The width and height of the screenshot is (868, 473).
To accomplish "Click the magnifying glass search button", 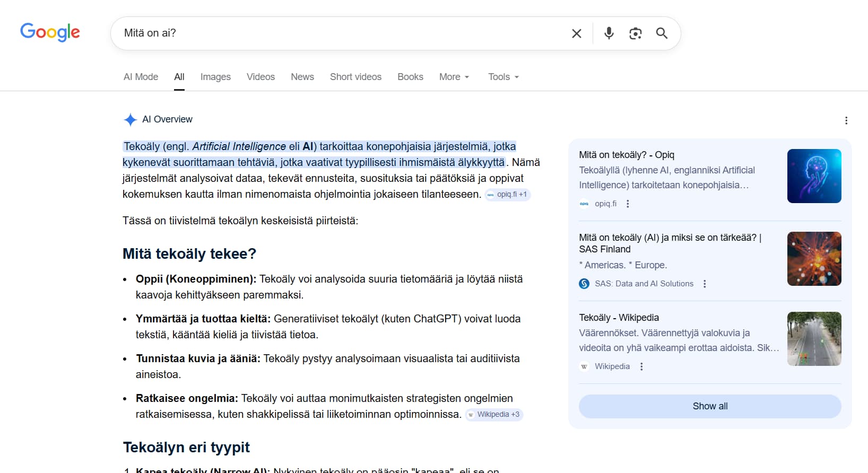I will click(x=662, y=33).
